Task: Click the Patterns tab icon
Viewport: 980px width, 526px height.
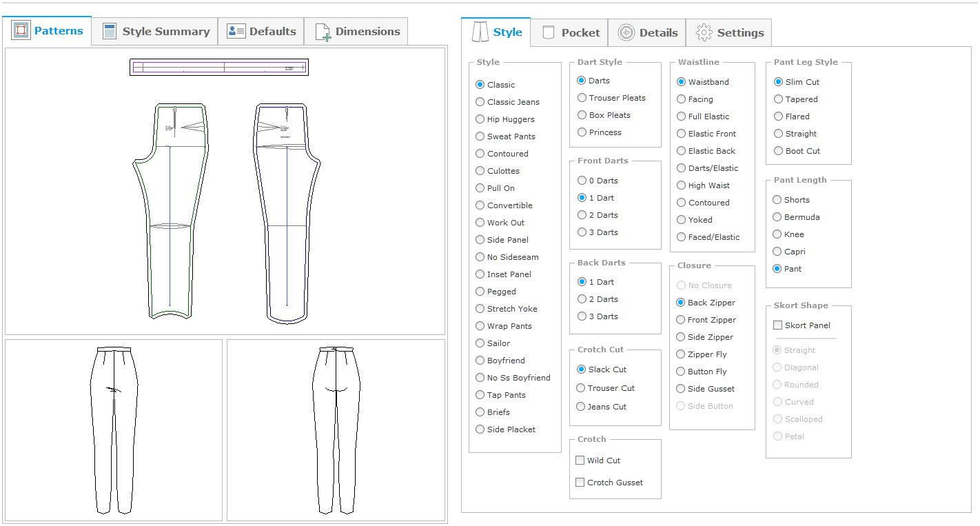Action: point(21,31)
